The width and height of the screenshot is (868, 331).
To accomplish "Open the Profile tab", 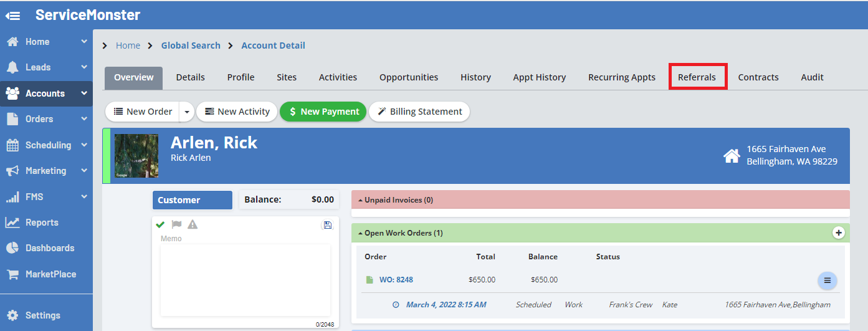I will point(241,78).
